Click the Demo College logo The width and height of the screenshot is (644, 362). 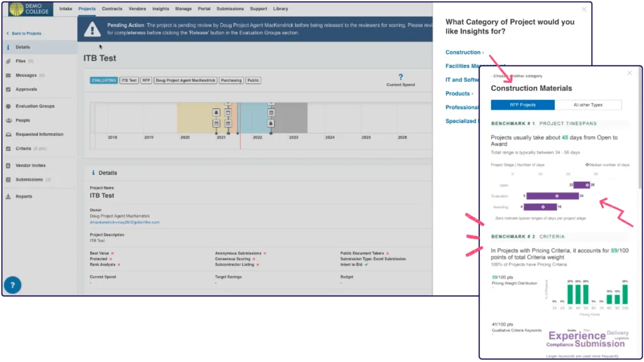(30, 9)
